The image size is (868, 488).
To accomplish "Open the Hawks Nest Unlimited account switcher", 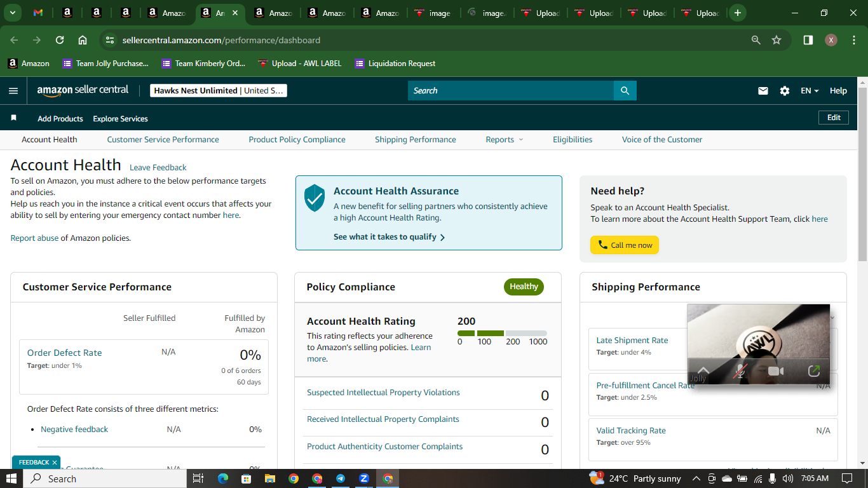I will click(219, 91).
